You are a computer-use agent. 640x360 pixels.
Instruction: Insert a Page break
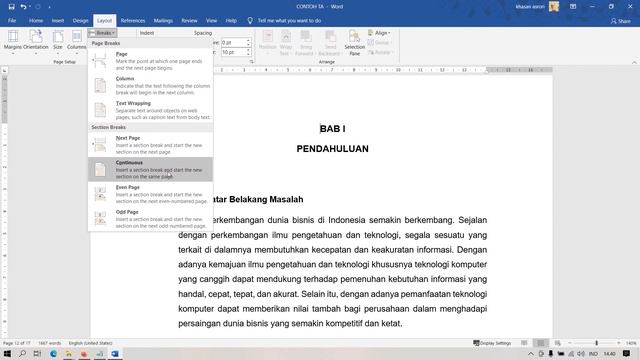pos(151,61)
